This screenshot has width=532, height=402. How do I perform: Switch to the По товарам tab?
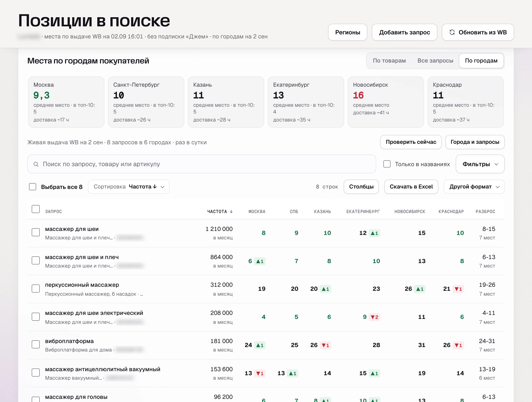[389, 61]
